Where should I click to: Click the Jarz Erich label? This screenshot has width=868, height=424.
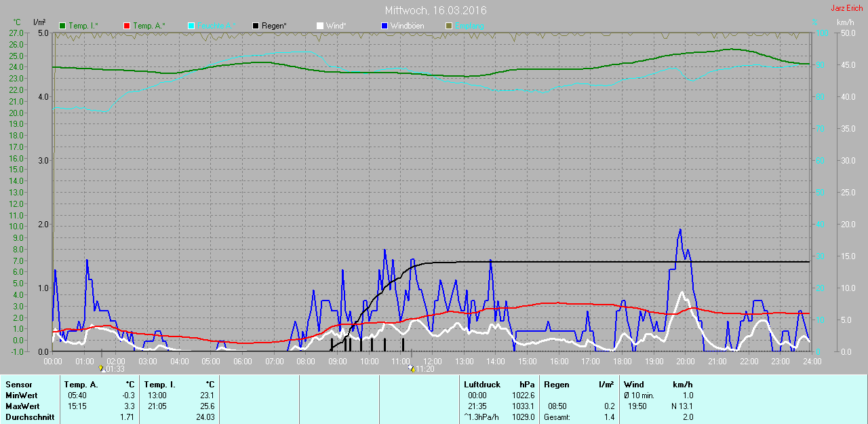pyautogui.click(x=847, y=8)
